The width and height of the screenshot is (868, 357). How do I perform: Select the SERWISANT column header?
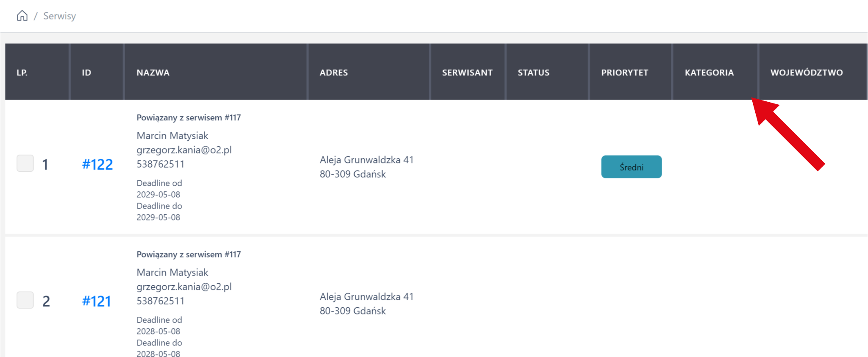(x=467, y=73)
